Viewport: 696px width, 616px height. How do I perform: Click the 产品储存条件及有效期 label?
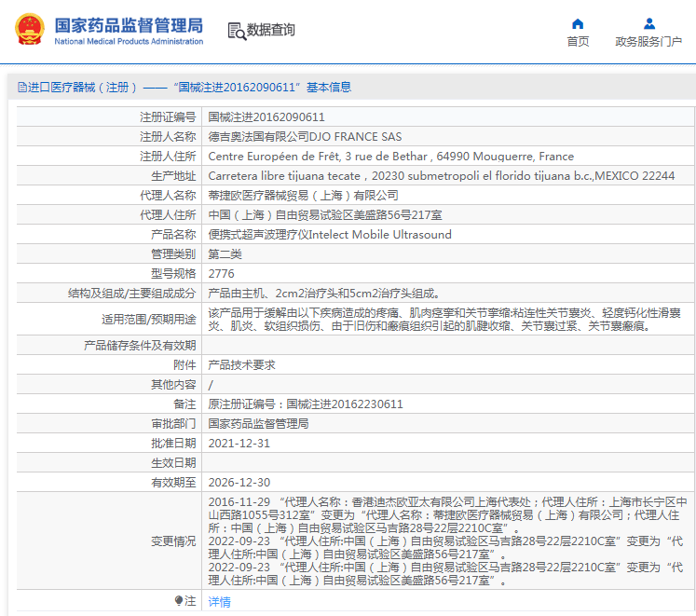pyautogui.click(x=140, y=346)
